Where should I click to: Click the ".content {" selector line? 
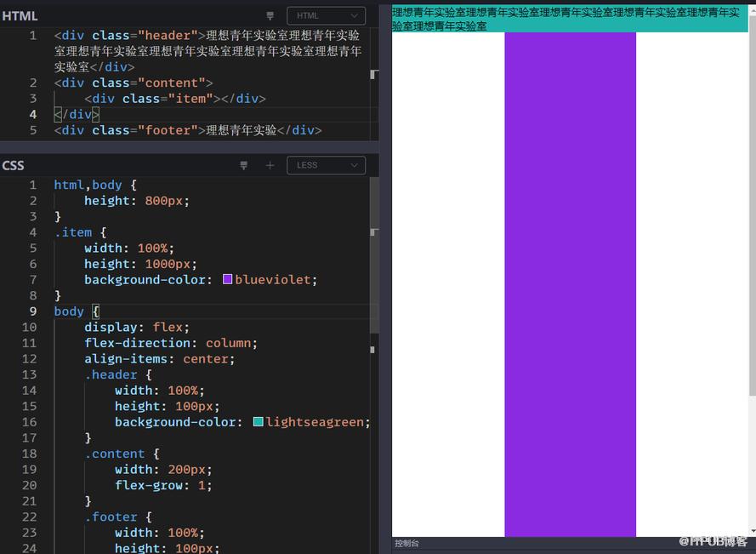click(x=122, y=454)
